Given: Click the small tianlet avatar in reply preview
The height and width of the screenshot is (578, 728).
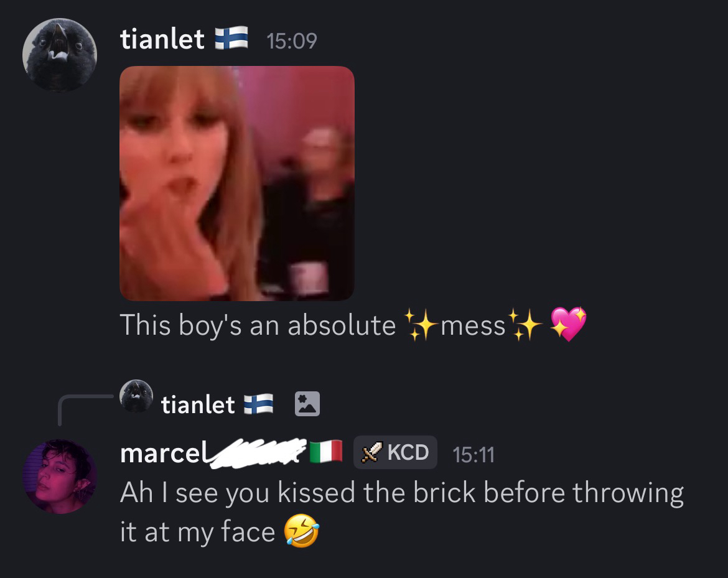Looking at the screenshot, I should 136,396.
